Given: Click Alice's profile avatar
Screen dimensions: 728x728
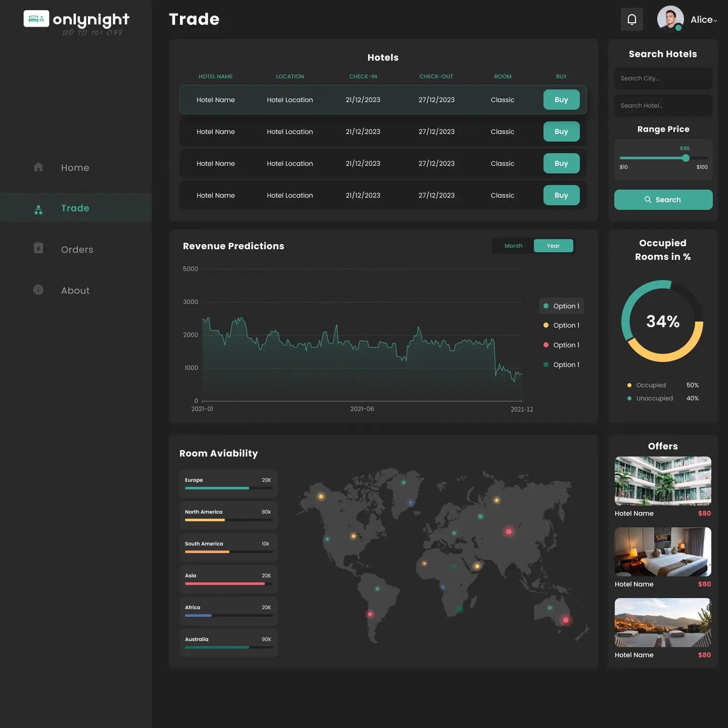Looking at the screenshot, I should point(670,19).
